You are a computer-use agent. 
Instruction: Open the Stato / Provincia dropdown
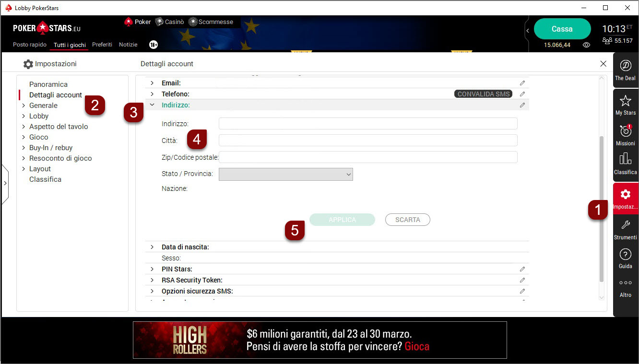[x=285, y=174]
